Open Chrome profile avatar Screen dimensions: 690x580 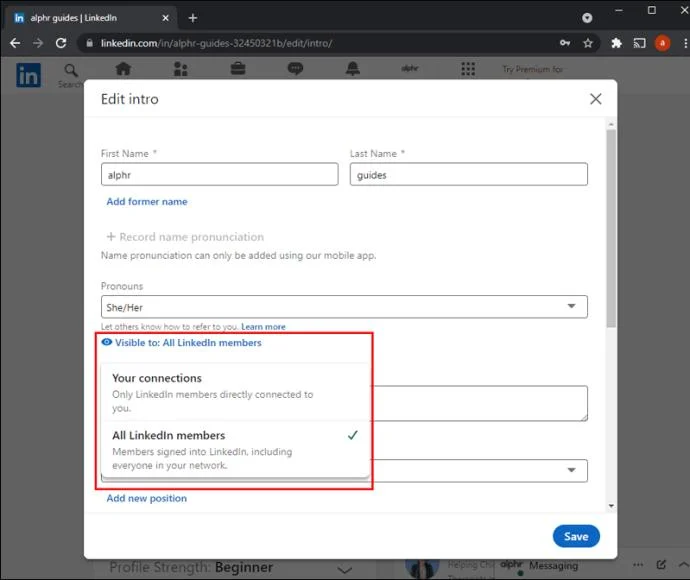coord(662,43)
